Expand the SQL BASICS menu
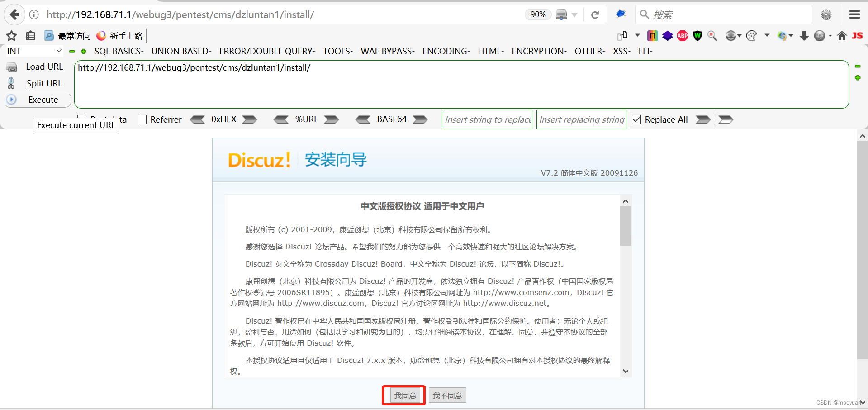 (x=119, y=51)
